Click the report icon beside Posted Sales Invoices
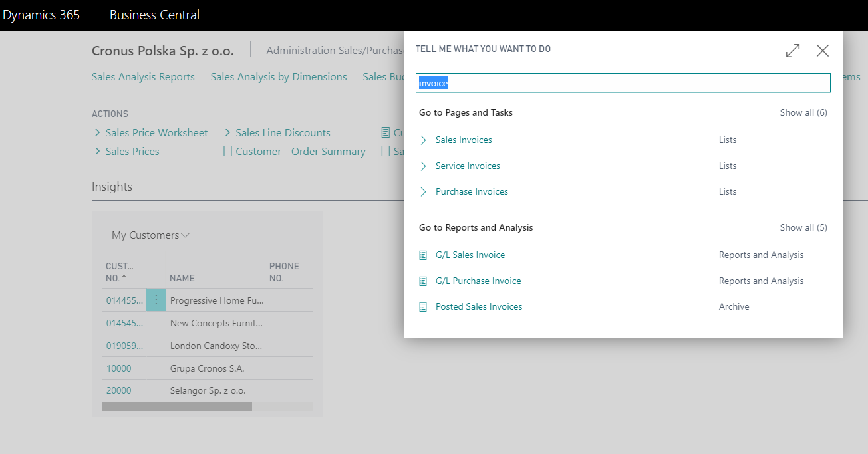868x454 pixels. pos(423,306)
